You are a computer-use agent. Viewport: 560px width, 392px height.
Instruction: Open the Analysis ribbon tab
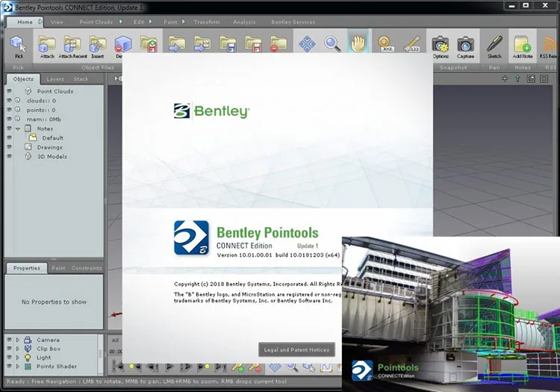point(244,22)
